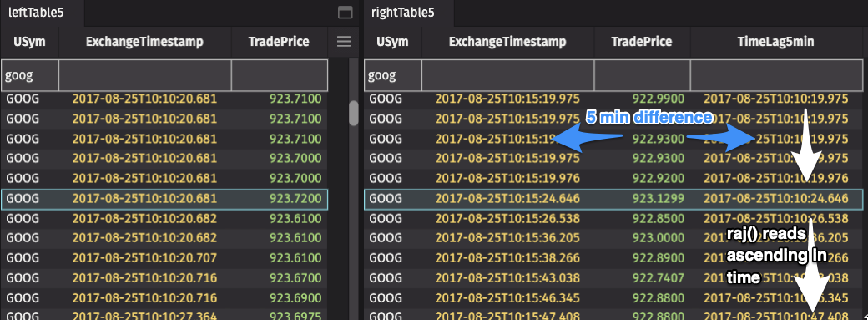The width and height of the screenshot is (868, 320).
Task: Select timestamp 2017-08-25T10:15:26.538 in rightTable5
Action: [x=507, y=219]
